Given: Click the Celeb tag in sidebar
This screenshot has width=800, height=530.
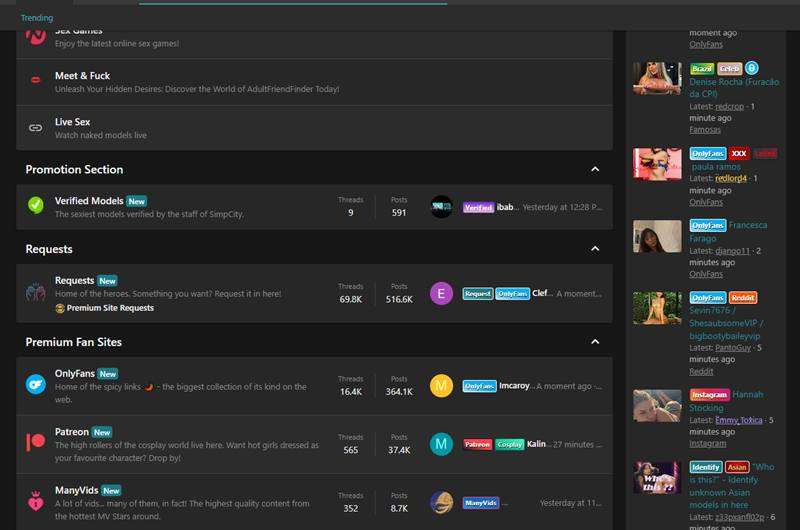Looking at the screenshot, I should click(x=730, y=68).
